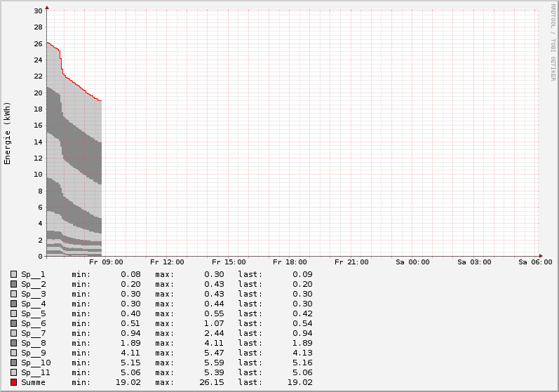Click the red arrow ending the x-axis
The height and width of the screenshot is (392, 559).
tap(540, 255)
